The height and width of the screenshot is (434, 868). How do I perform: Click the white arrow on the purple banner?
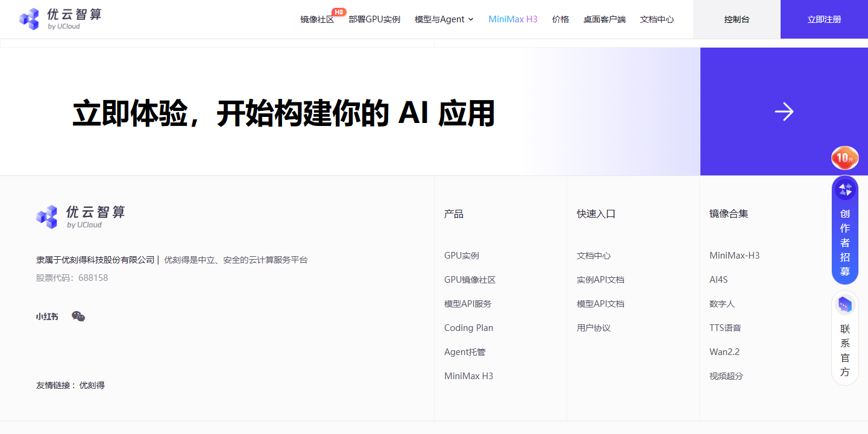(784, 112)
